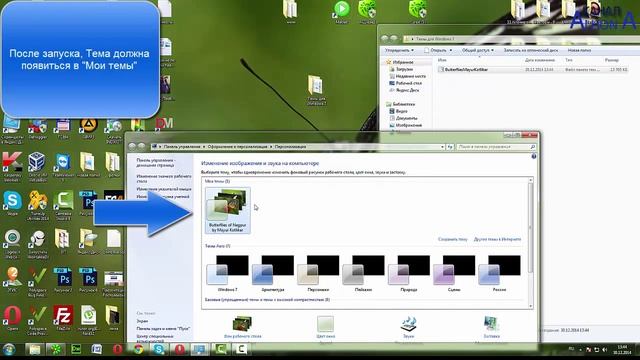
Task: Select the Kaspersky desktop icon
Action: (x=12, y=167)
